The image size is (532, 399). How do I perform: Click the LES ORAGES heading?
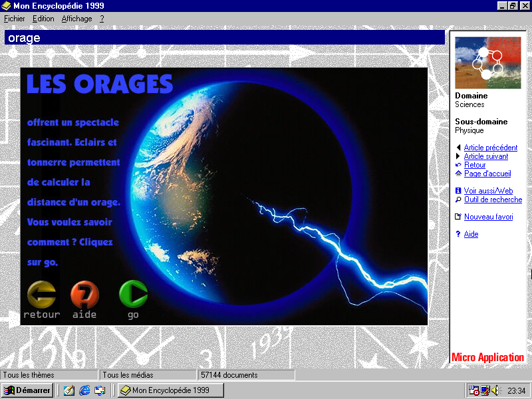click(x=100, y=84)
